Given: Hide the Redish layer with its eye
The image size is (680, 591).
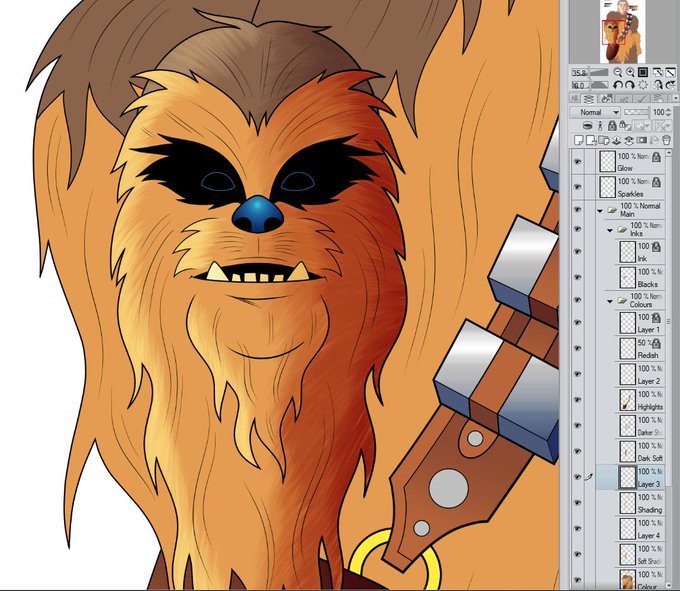Looking at the screenshot, I should [577, 348].
